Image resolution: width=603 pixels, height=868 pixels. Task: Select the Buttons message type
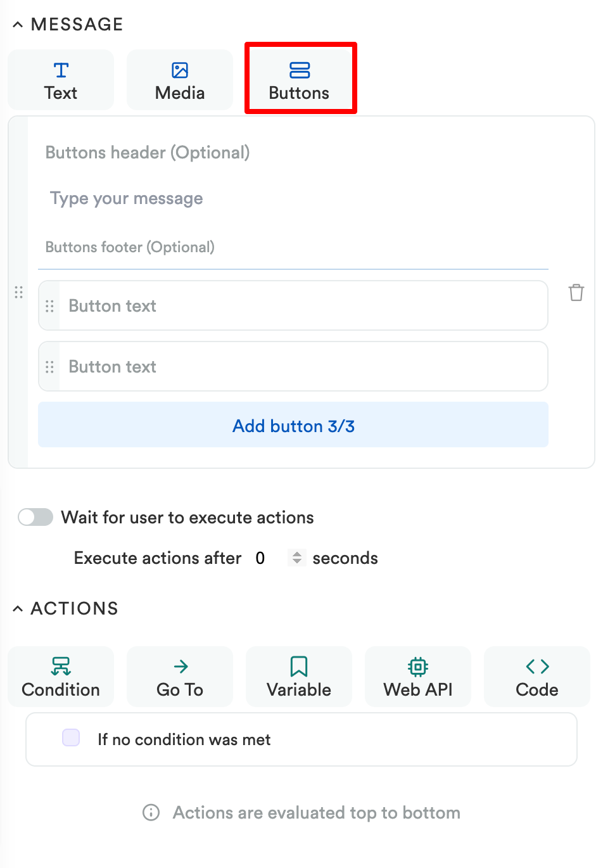[299, 80]
